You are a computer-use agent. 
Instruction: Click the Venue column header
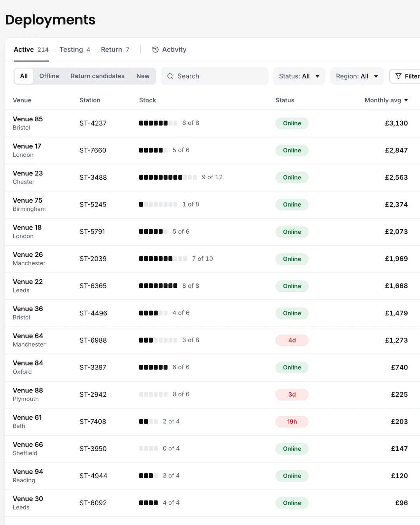click(22, 100)
